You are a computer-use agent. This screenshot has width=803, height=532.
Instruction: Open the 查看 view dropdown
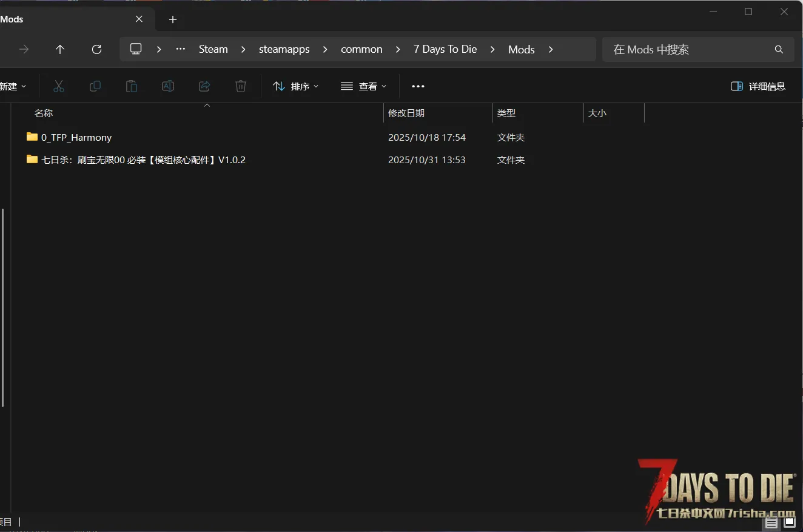[x=364, y=86]
